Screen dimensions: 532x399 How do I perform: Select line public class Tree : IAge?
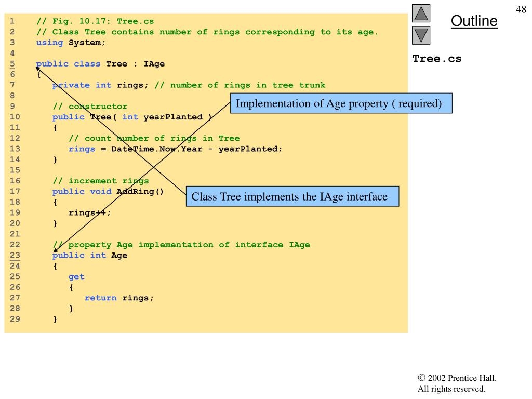pyautogui.click(x=100, y=64)
